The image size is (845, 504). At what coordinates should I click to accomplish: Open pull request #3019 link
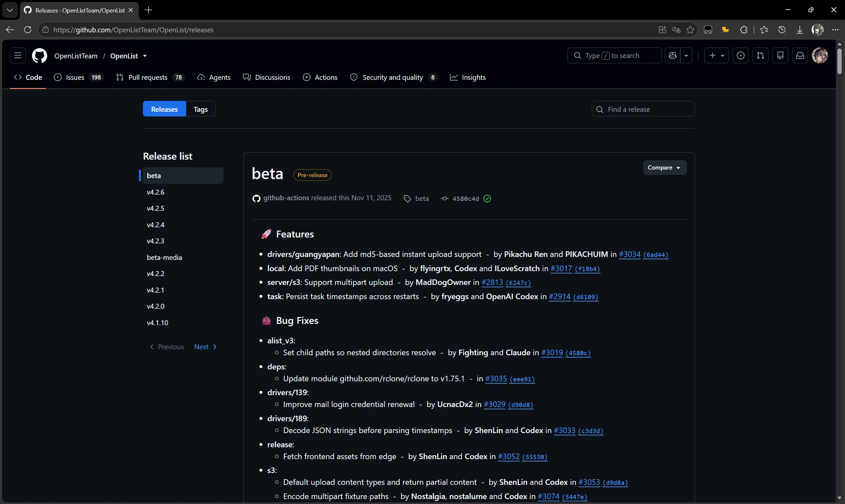[x=552, y=353]
